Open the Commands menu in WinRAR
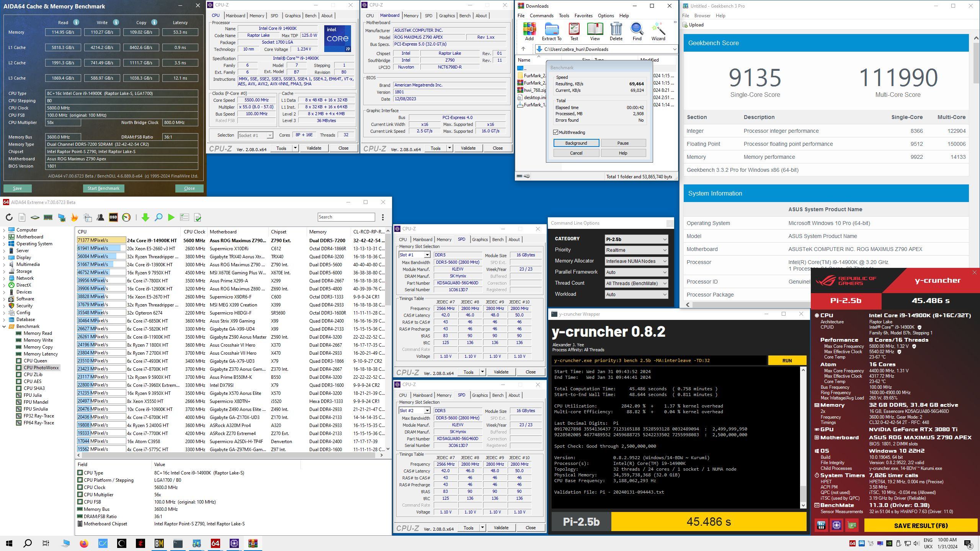The height and width of the screenshot is (551, 980). 541,16
